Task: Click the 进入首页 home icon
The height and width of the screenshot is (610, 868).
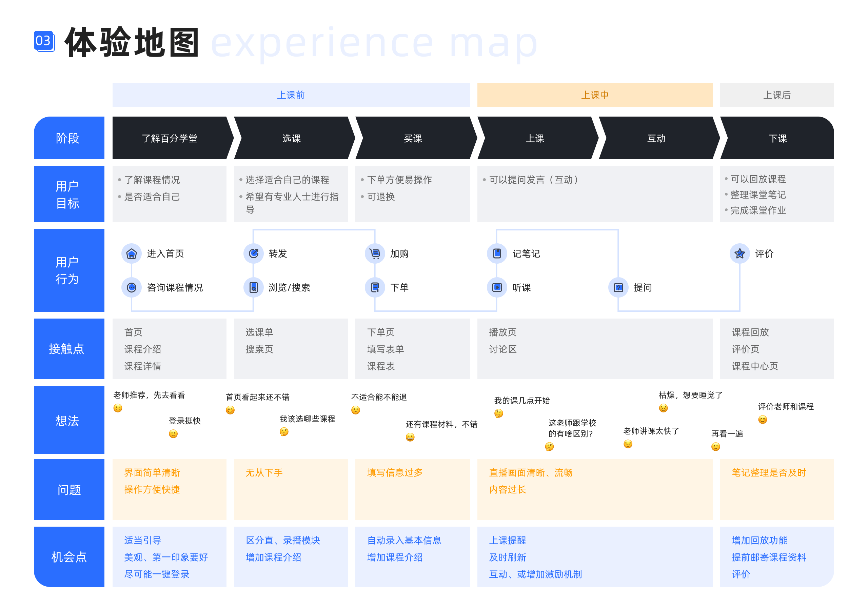Action: click(131, 253)
